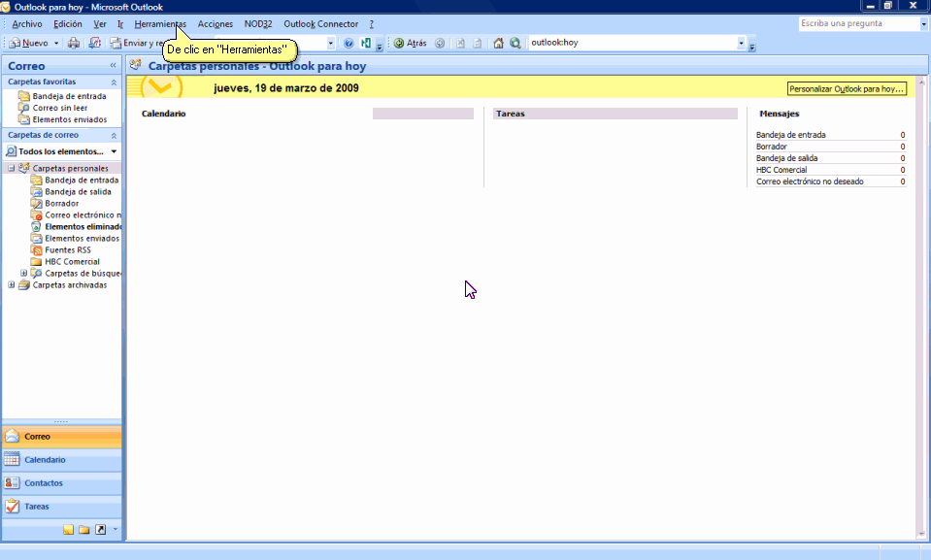931x560 pixels.
Task: Click the Calendario heading in Outlook para hoy
Action: click(x=163, y=114)
